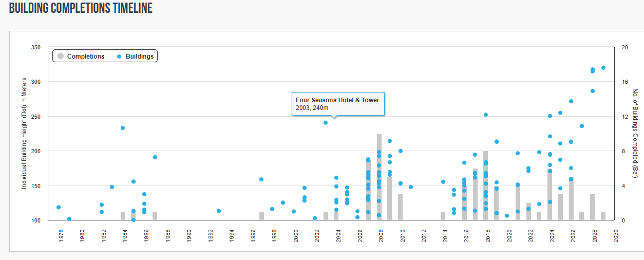Select the 2029 completions bar
Screen dimensions: 644x260
pyautogui.click(x=603, y=216)
